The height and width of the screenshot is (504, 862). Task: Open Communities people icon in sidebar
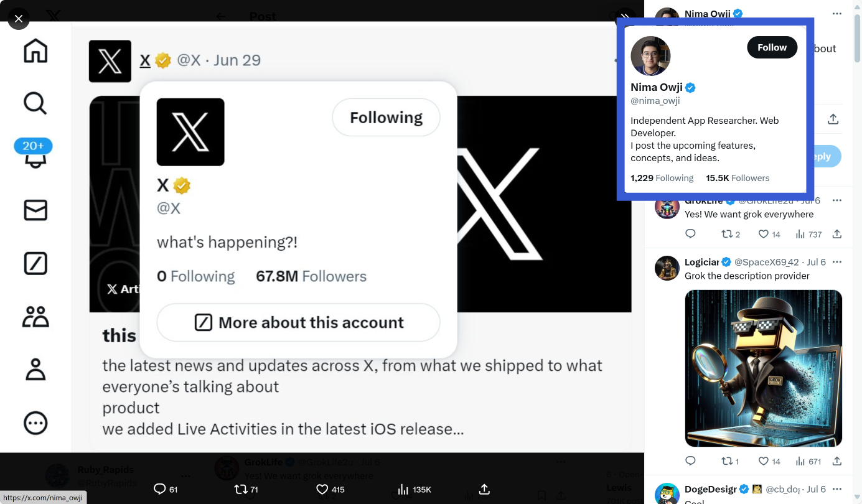(35, 317)
